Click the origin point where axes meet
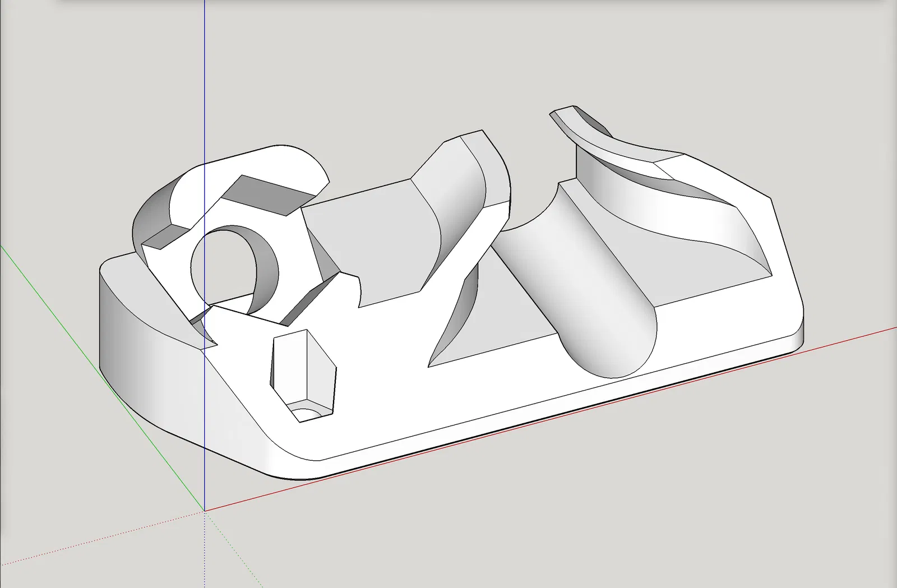Screen dimensions: 897x588 coord(205,511)
